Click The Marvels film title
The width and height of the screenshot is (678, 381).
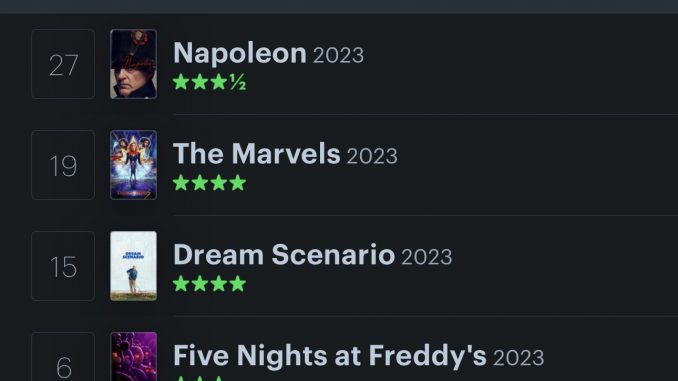pyautogui.click(x=256, y=154)
